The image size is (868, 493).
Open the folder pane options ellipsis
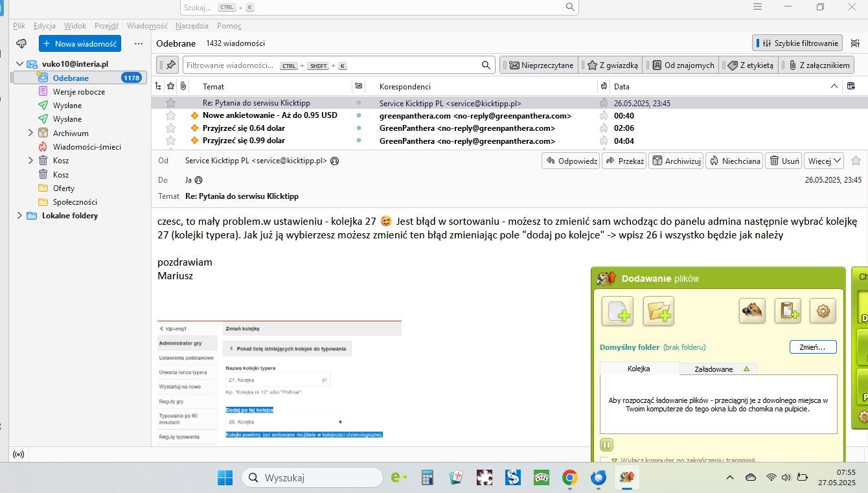pyautogui.click(x=138, y=43)
